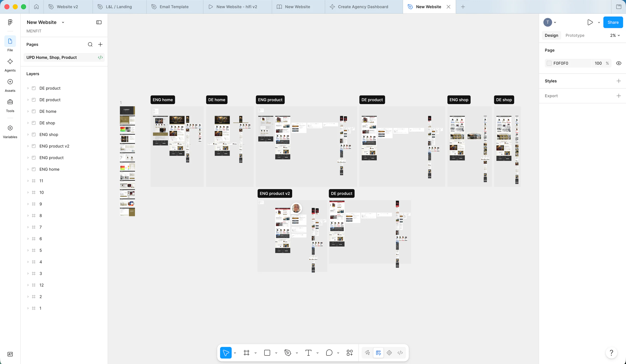Select the Frame tool
Viewport: 626px width, 364px height.
pos(246,353)
